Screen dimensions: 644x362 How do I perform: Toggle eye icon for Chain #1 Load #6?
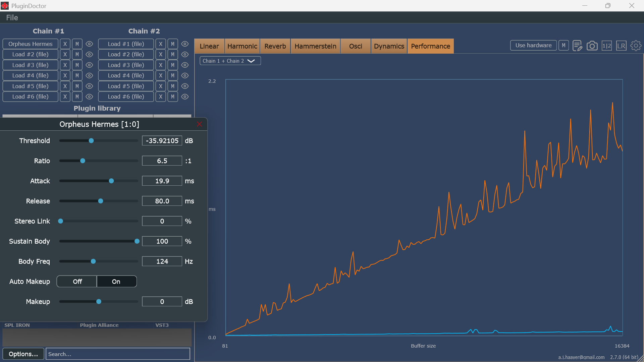pos(89,97)
